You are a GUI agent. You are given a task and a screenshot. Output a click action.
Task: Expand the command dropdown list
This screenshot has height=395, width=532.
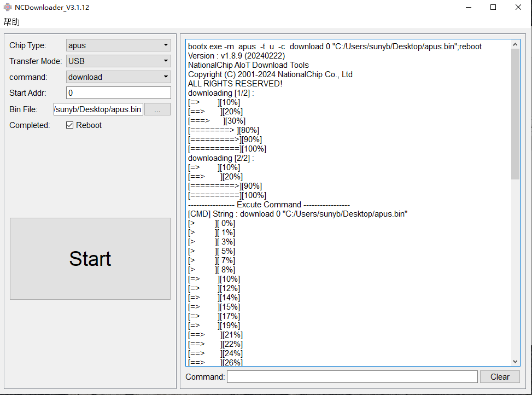(118, 77)
